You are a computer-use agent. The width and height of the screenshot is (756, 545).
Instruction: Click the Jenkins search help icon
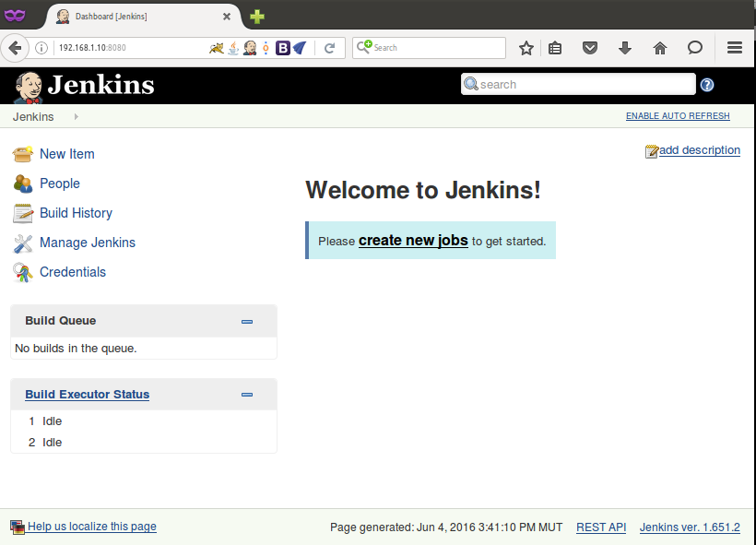pyautogui.click(x=707, y=85)
